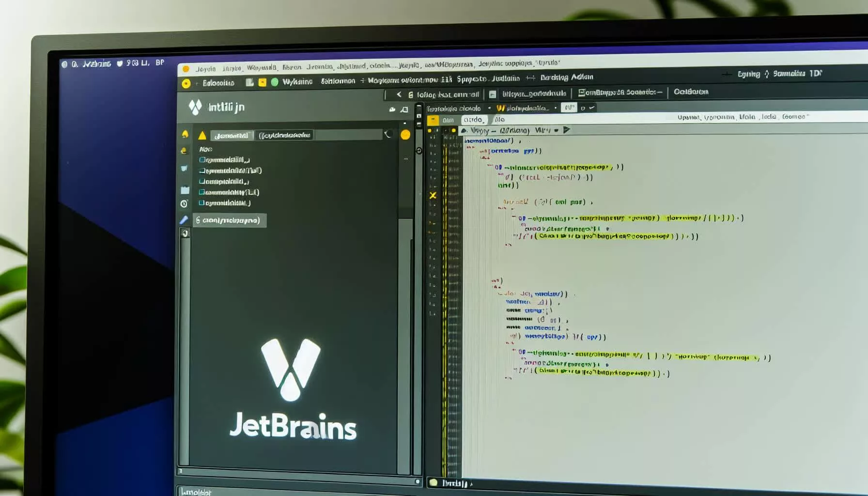Click the blue pencil icon in the left sidebar
Viewport: 868px width, 496px height.
point(184,220)
